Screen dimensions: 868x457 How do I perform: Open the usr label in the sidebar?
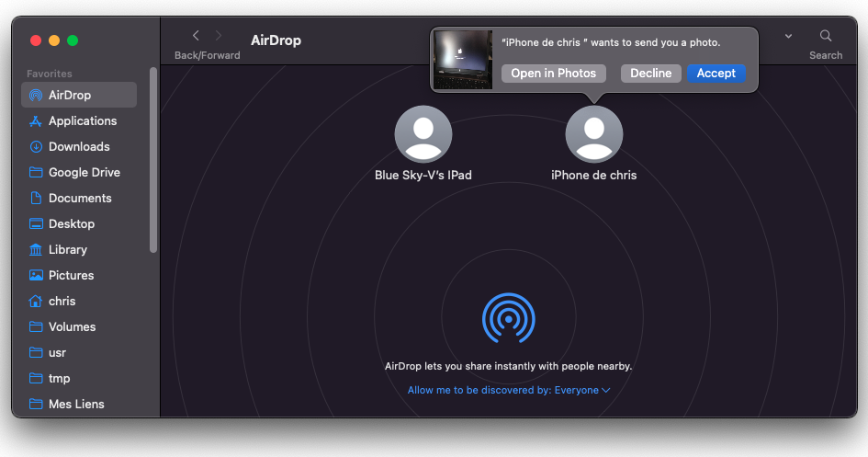pyautogui.click(x=57, y=353)
